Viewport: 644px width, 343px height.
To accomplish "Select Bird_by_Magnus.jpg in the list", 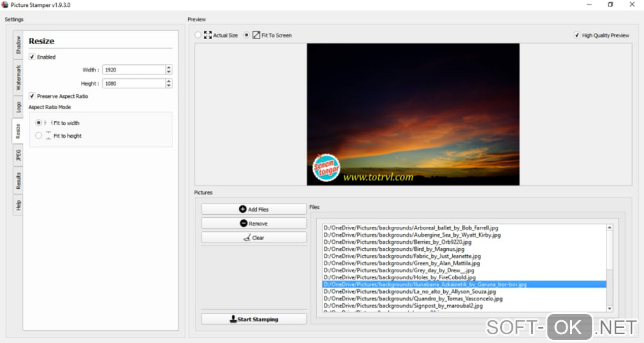I will point(464,249).
